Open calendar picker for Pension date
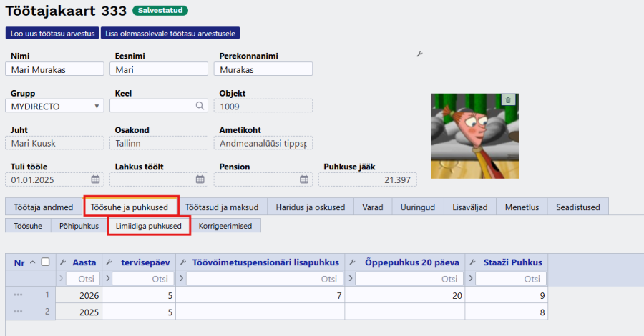This screenshot has width=644, height=336. [304, 179]
